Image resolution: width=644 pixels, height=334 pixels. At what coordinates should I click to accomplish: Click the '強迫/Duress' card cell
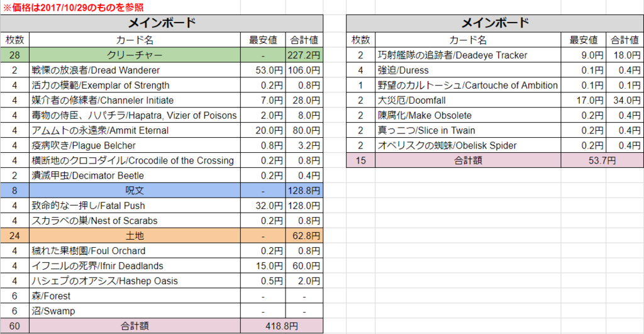[x=468, y=70]
